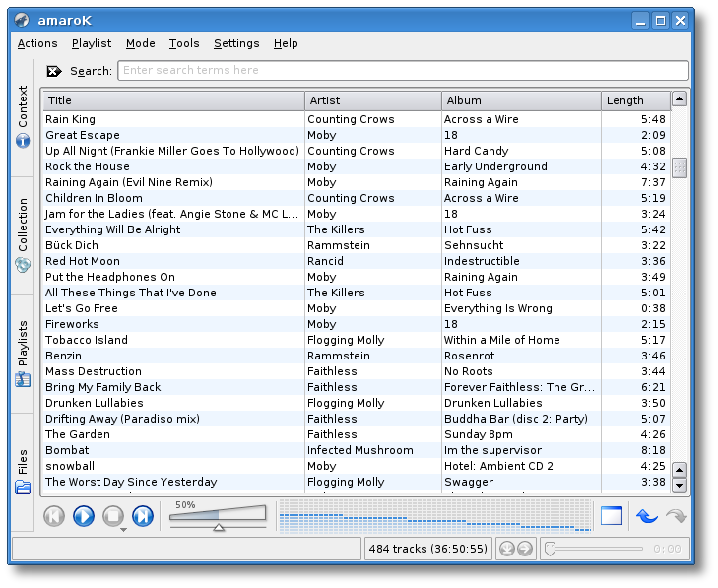
Task: Click the up arrow above the bottom down arrow
Action: pyautogui.click(x=680, y=470)
